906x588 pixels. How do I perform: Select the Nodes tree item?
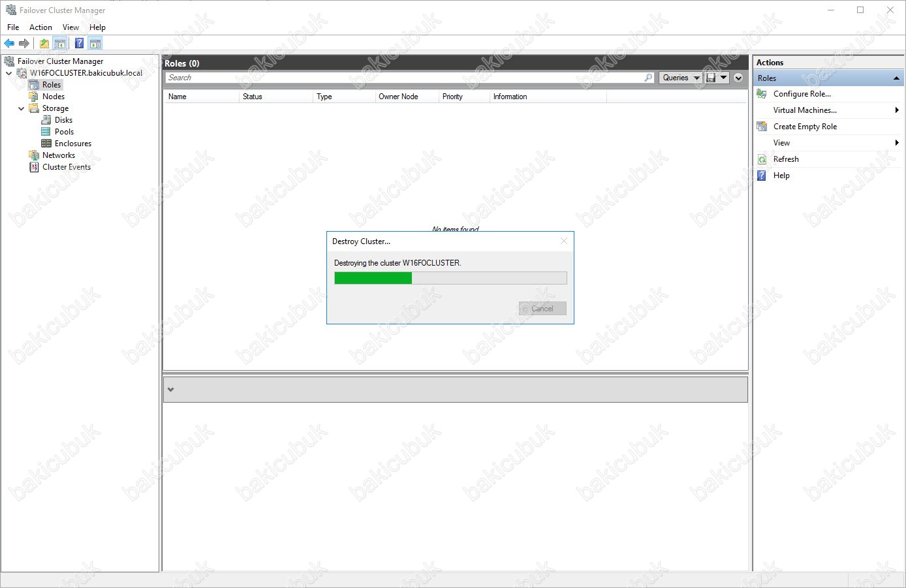click(54, 97)
